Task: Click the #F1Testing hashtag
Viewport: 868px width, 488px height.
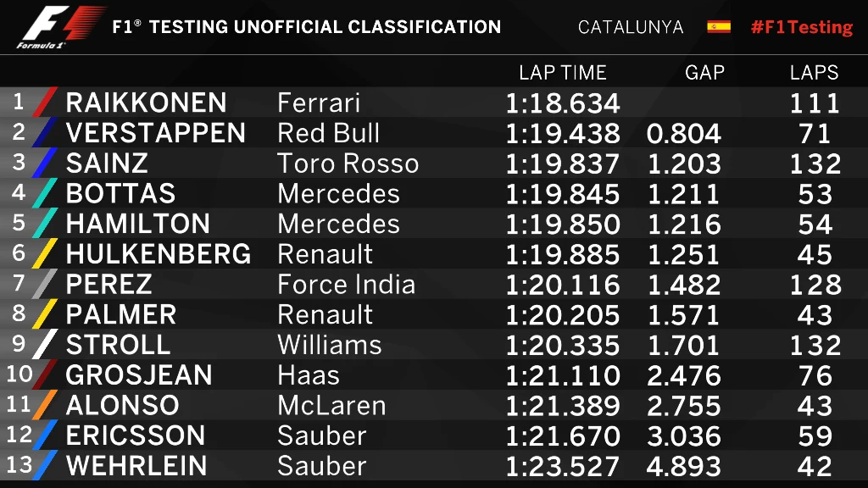Action: [x=801, y=27]
